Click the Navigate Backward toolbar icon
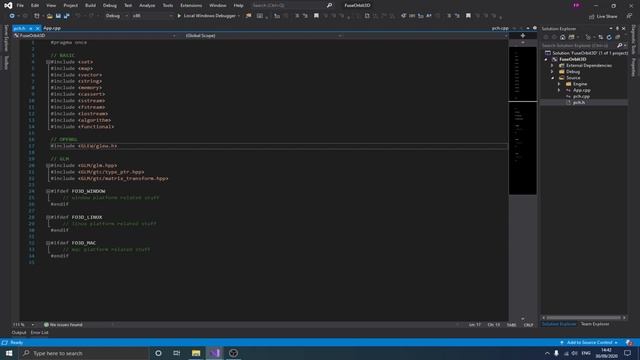This screenshot has height=360, width=640. tap(12, 16)
